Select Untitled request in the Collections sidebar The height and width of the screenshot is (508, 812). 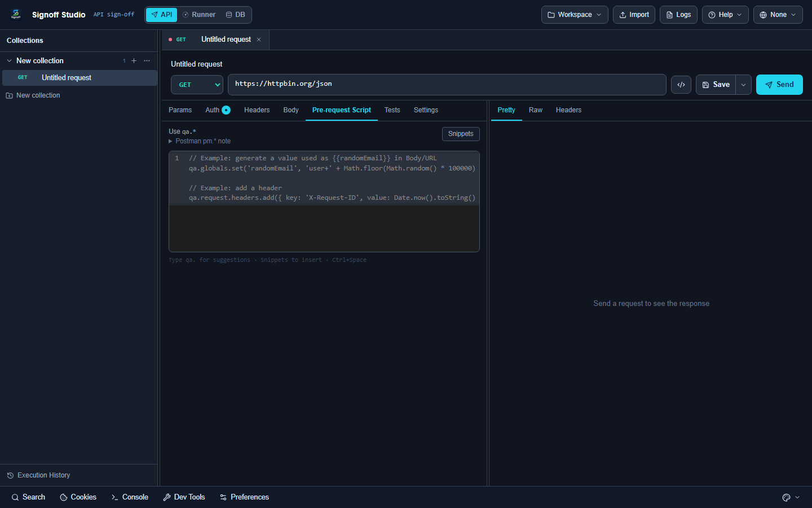click(x=80, y=78)
